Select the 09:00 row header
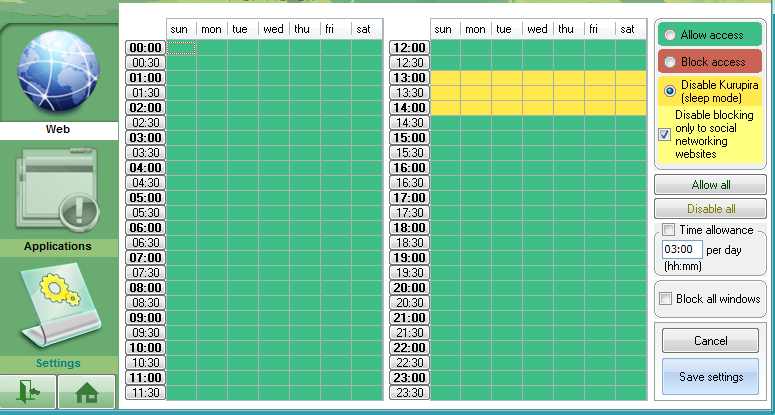Screen dimensions: 775x415 pyautogui.click(x=146, y=318)
